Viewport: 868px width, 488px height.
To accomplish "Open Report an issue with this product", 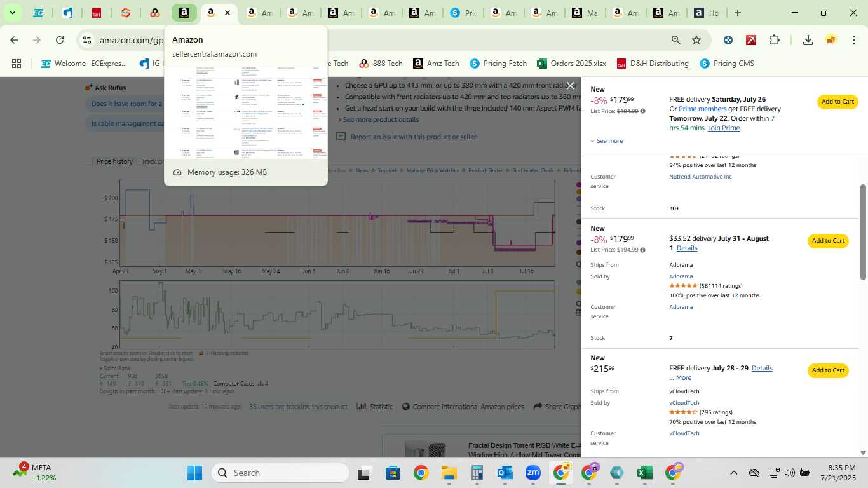I will (406, 137).
